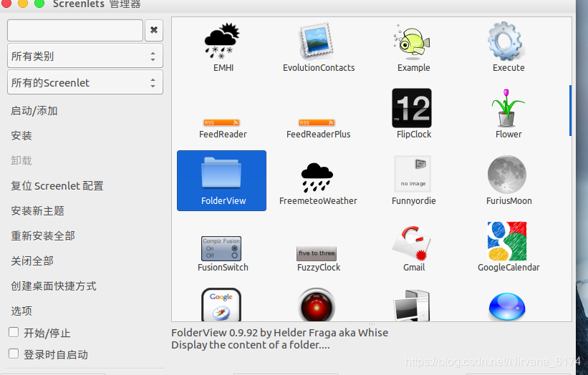Select the GoogleCalendar screenlet icon
Screen dimensions: 588x375
click(508, 241)
